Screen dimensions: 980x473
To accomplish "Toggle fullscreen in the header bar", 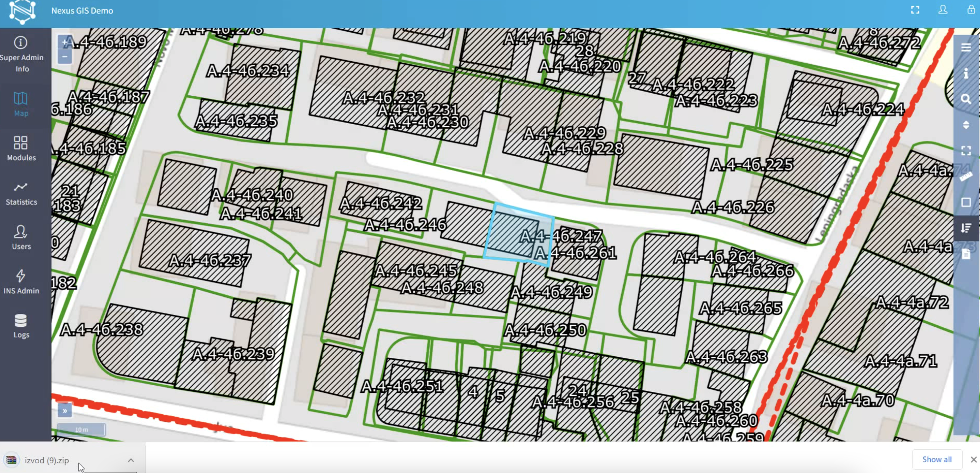I will point(915,10).
